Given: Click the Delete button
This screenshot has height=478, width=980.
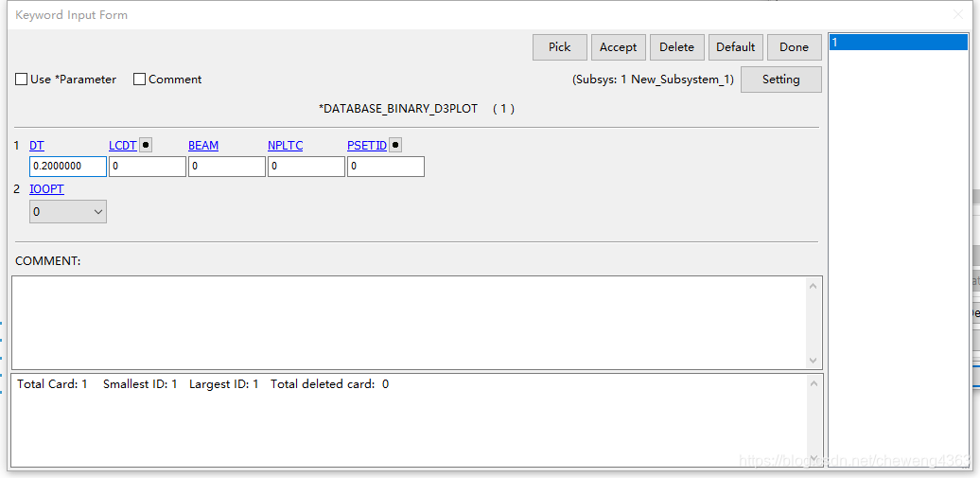Looking at the screenshot, I should click(x=677, y=47).
